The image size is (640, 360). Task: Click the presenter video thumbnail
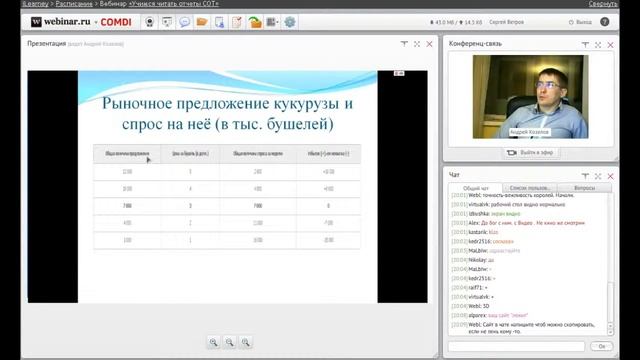[530, 97]
